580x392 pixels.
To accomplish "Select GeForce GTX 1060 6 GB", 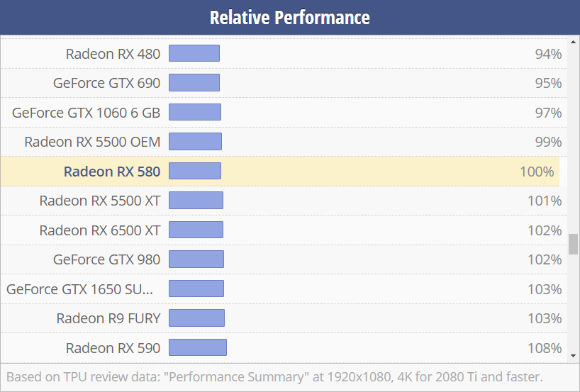I will (86, 113).
